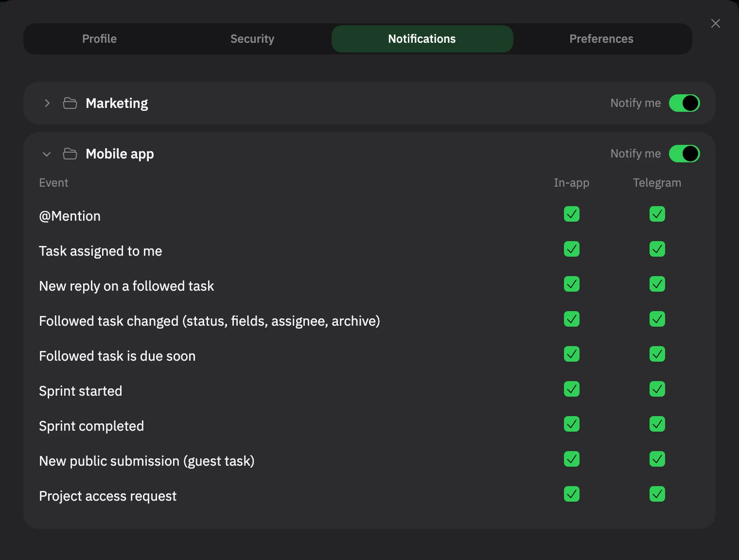739x560 pixels.
Task: Click the In-app column header
Action: 572,183
